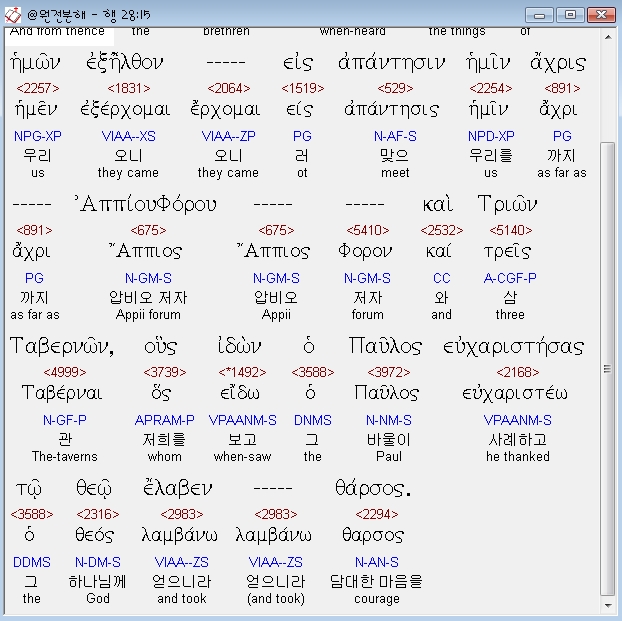Select Strong's number <*1492>
622x621 pixels.
pos(242,372)
